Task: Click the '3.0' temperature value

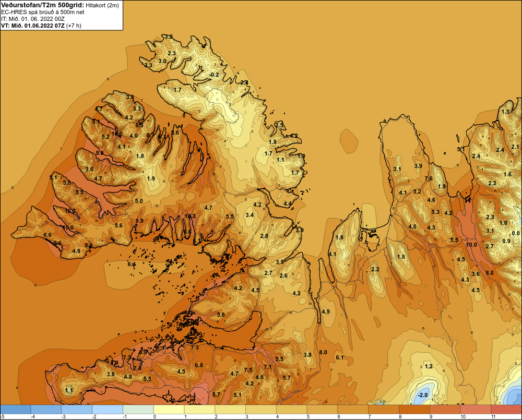Action: click(162, 61)
